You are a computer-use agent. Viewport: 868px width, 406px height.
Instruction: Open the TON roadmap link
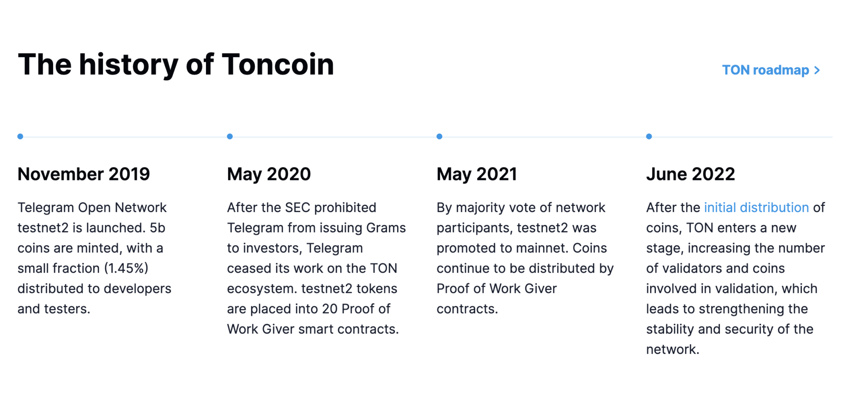(x=765, y=70)
